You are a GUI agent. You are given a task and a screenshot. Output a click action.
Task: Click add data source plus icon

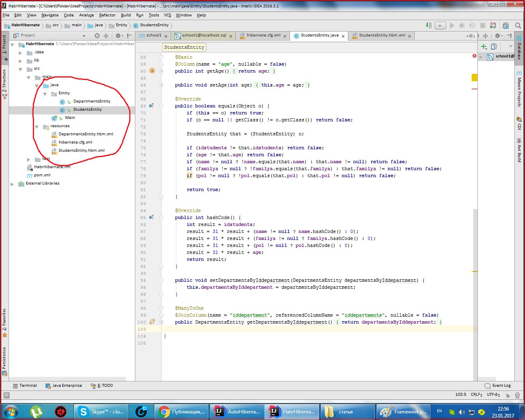tap(484, 47)
